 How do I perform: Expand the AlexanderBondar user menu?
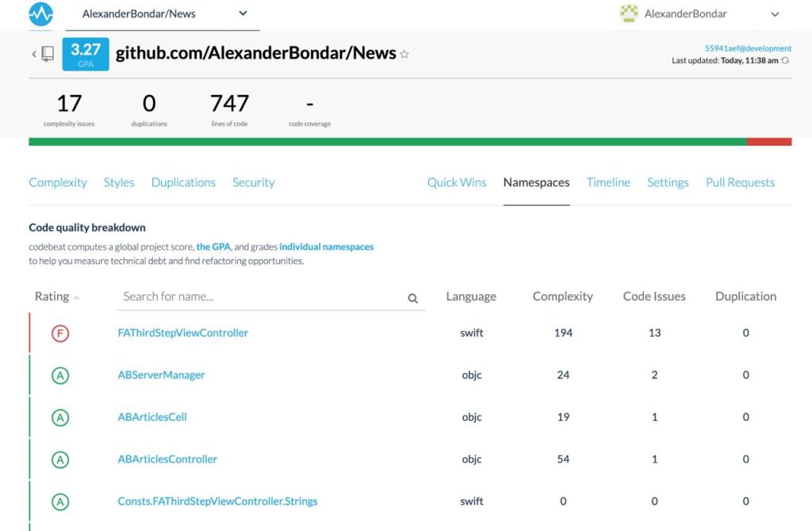point(775,14)
